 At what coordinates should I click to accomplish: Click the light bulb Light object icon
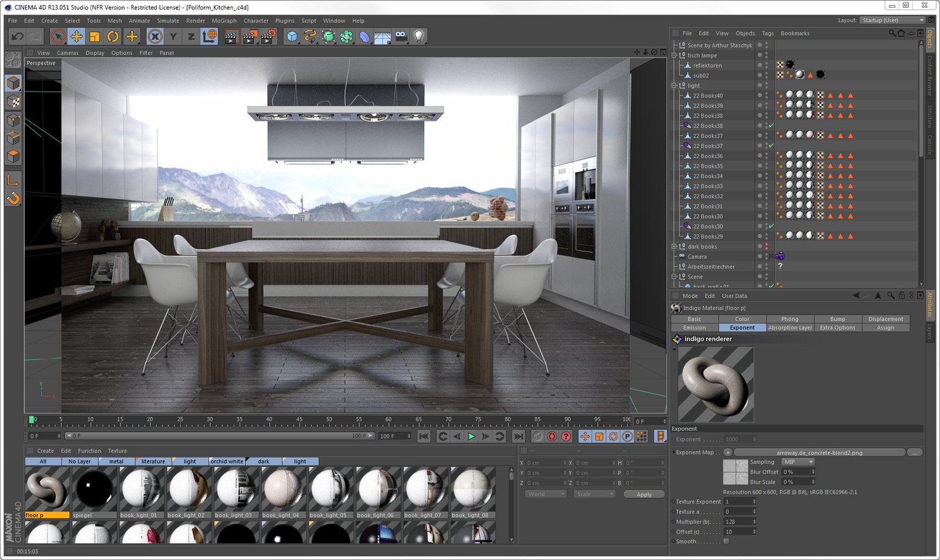tap(418, 36)
